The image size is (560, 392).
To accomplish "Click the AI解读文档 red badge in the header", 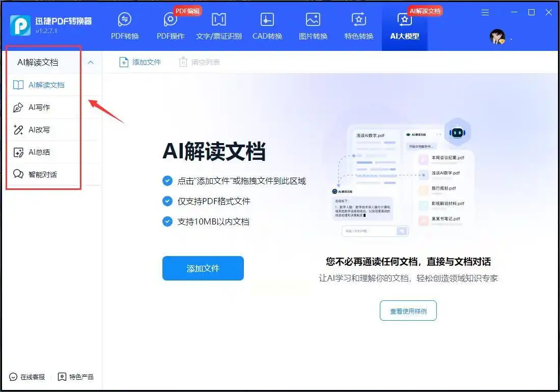I will pos(425,11).
